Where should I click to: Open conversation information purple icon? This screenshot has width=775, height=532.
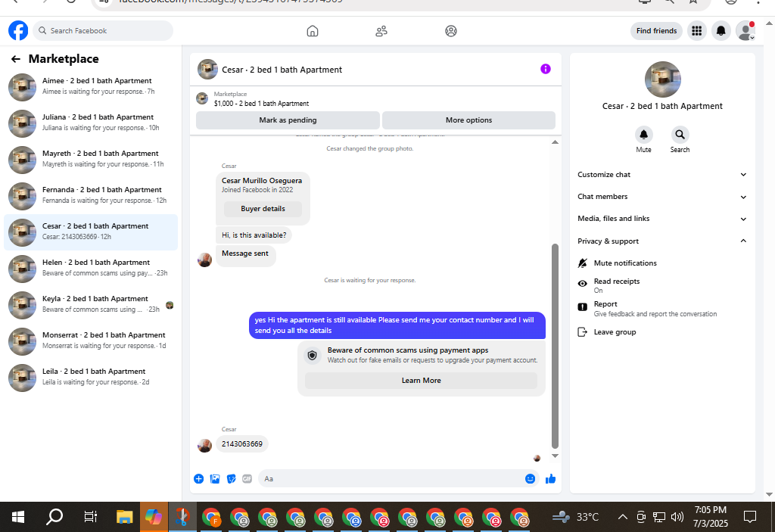[x=545, y=69]
